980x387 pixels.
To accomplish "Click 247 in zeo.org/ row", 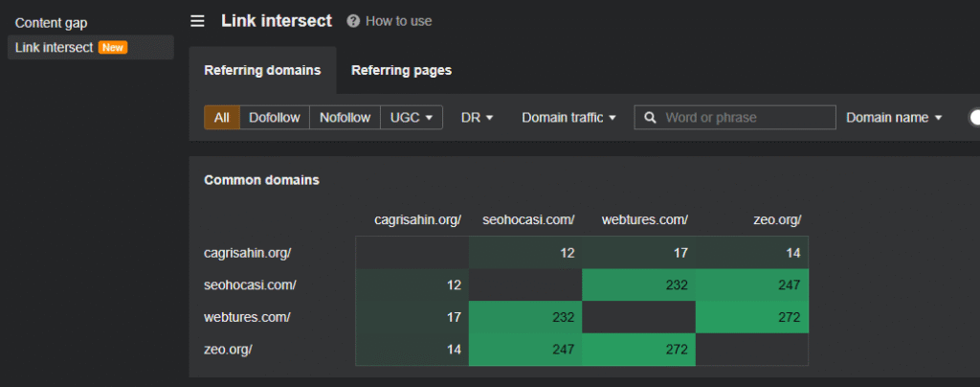I will [x=525, y=350].
